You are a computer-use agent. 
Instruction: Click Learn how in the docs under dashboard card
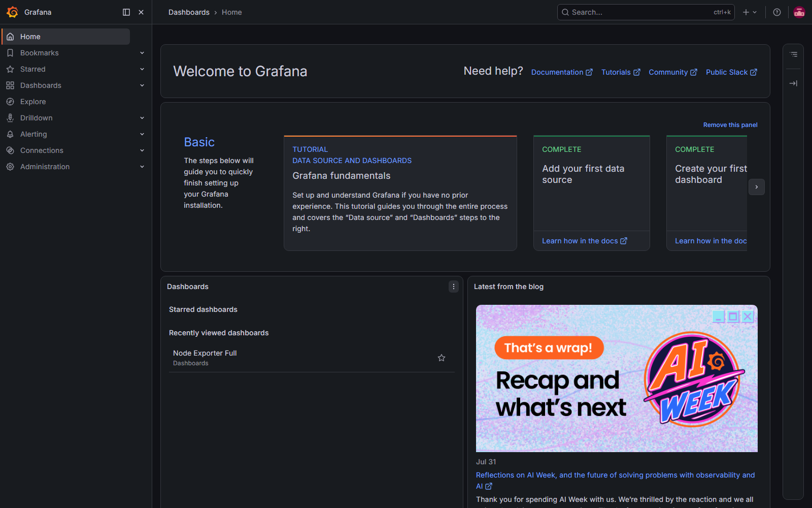[711, 241]
